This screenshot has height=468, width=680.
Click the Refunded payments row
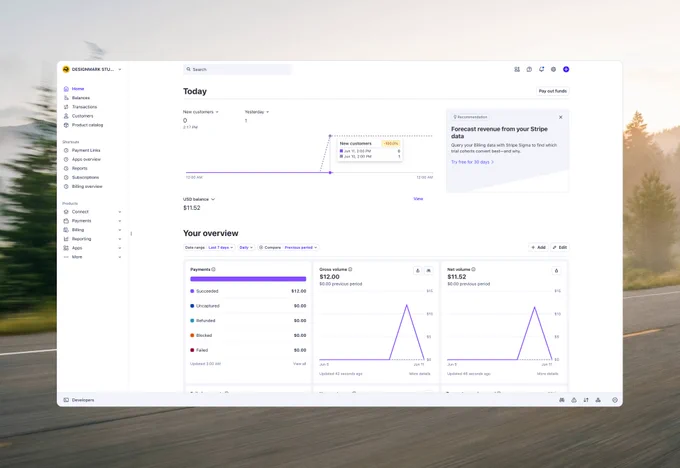248,321
